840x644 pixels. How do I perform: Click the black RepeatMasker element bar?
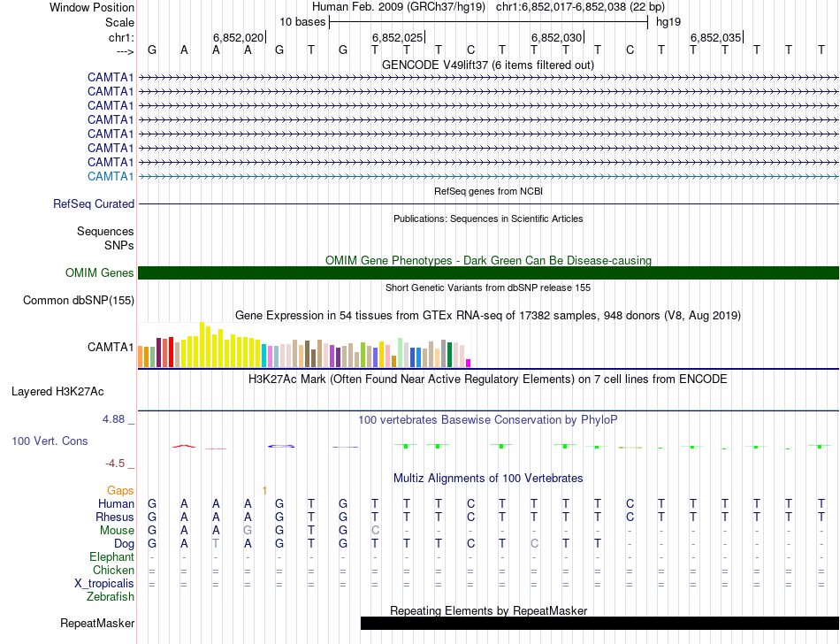pyautogui.click(x=599, y=623)
